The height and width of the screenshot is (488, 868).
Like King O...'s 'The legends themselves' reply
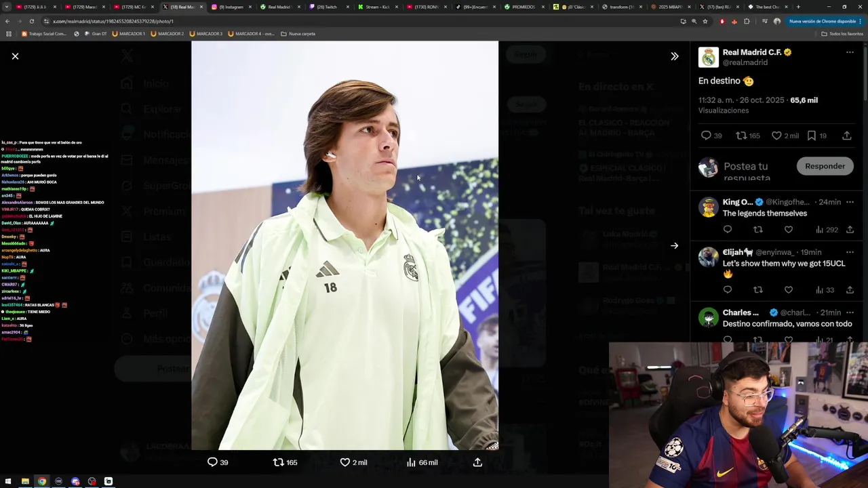pos(789,230)
